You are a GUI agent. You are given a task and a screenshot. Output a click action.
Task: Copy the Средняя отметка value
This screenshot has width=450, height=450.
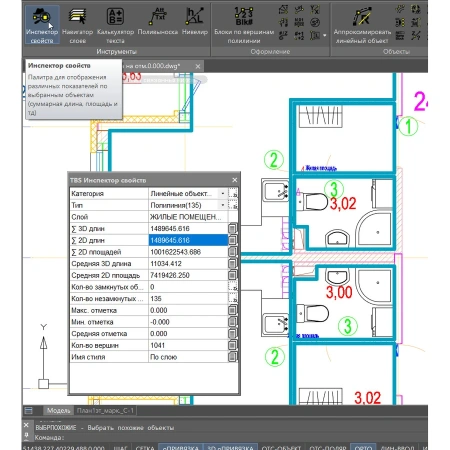pos(233,333)
